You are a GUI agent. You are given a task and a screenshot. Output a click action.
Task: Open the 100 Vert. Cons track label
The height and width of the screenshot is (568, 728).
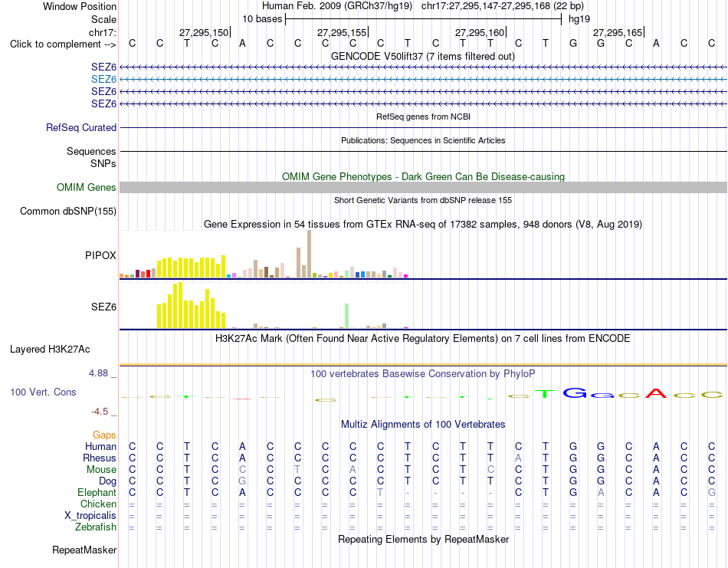click(43, 392)
